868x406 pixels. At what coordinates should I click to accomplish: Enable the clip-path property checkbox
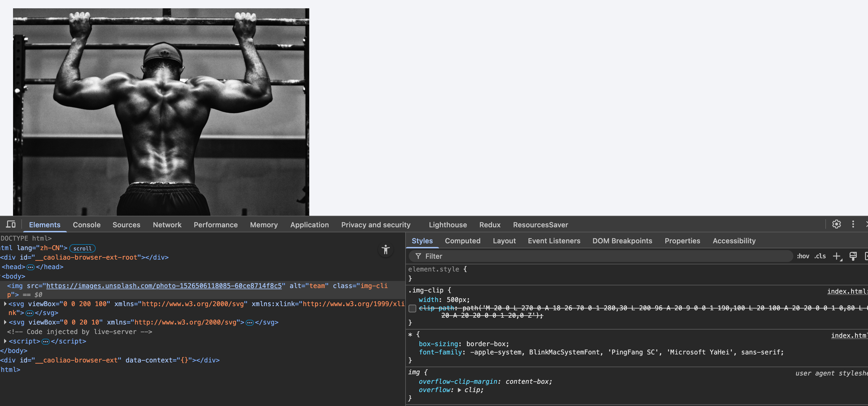pyautogui.click(x=412, y=308)
